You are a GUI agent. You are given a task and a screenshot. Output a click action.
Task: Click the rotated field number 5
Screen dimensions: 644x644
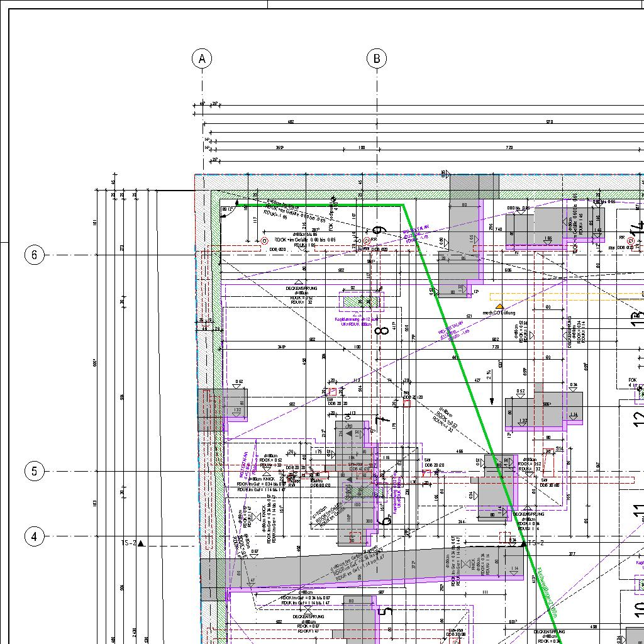[x=386, y=611]
